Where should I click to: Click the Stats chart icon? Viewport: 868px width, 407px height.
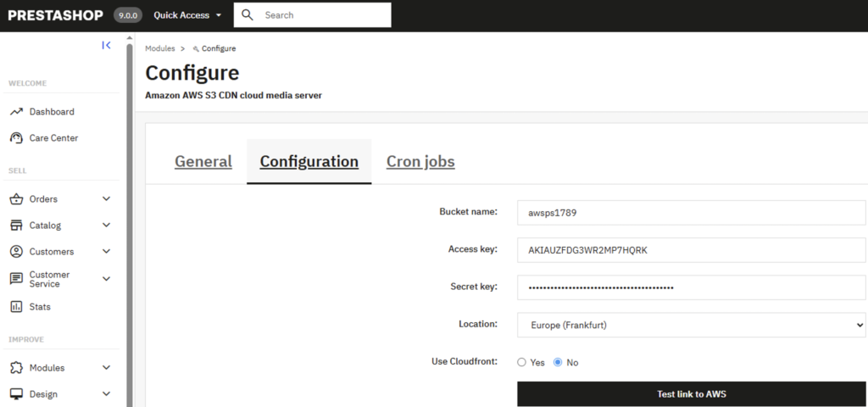[x=16, y=307]
